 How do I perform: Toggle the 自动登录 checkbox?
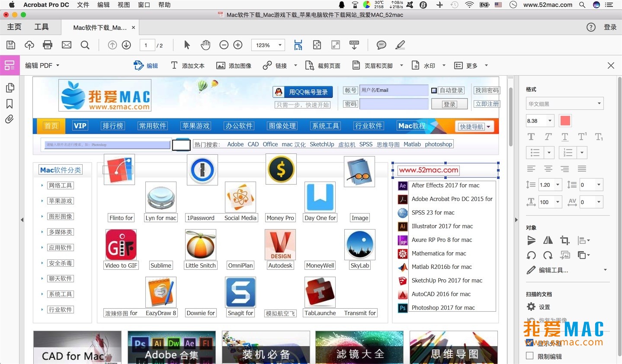(434, 90)
